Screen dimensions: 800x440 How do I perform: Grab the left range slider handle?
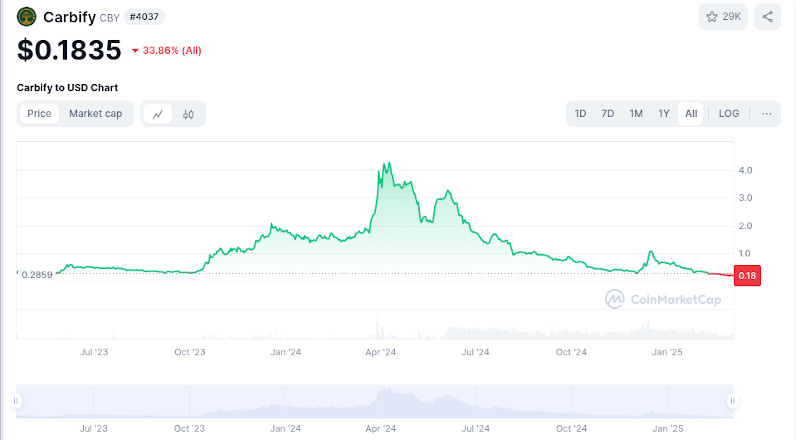(x=16, y=401)
